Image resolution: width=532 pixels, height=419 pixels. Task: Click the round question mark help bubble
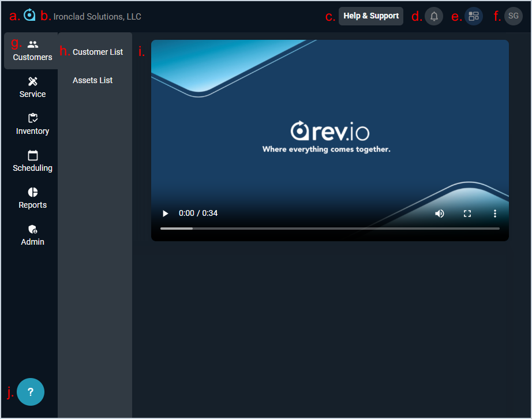(x=31, y=392)
